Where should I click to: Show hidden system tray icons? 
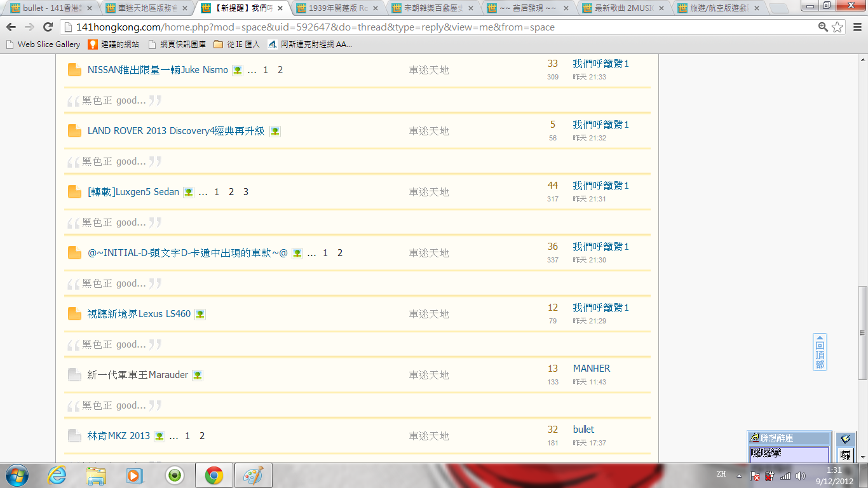(x=738, y=475)
